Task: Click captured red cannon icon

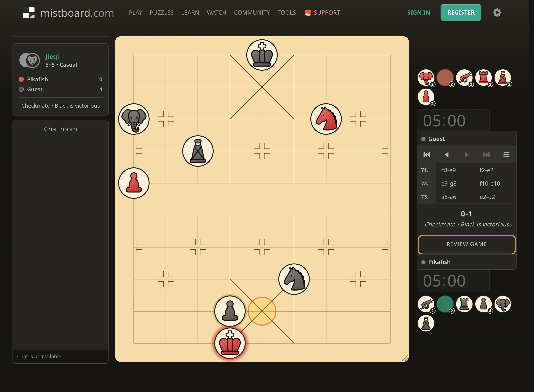Action: (x=465, y=78)
